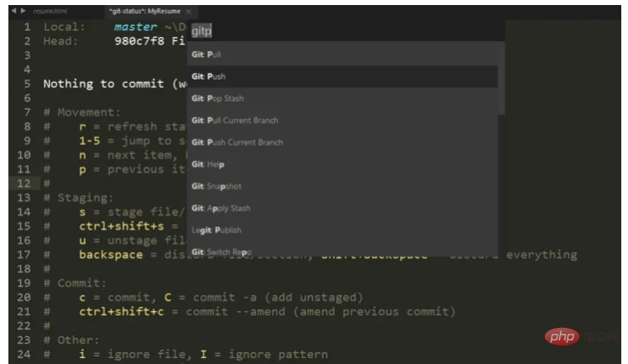
Task: Pick Git: Push Current Branch
Action: pos(343,143)
